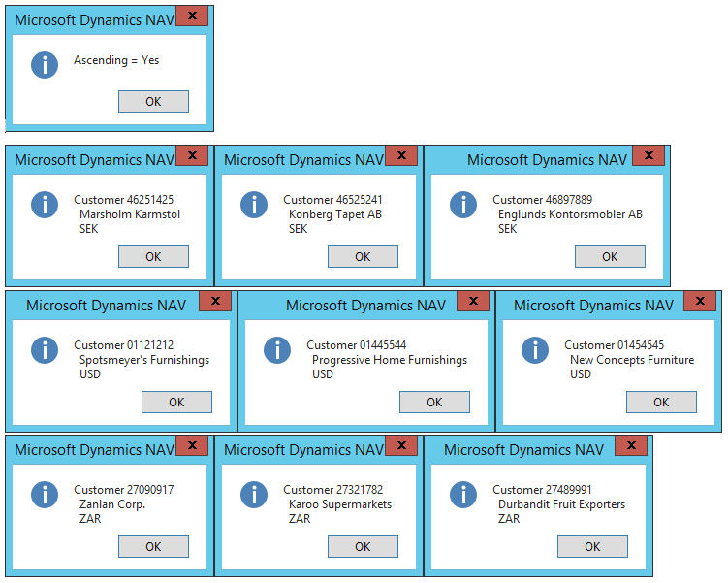Click SEK currency under Englunds Kontorsmöbler AB

tap(507, 229)
